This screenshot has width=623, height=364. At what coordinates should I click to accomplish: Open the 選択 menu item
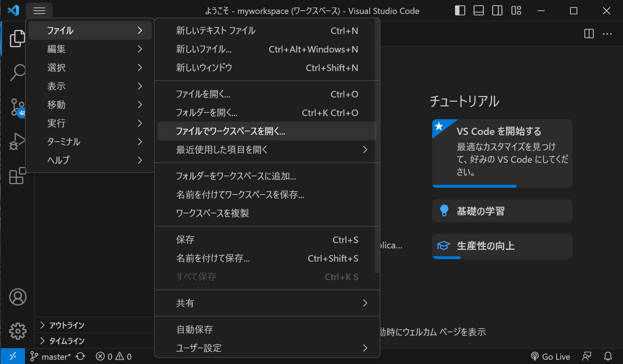point(90,67)
